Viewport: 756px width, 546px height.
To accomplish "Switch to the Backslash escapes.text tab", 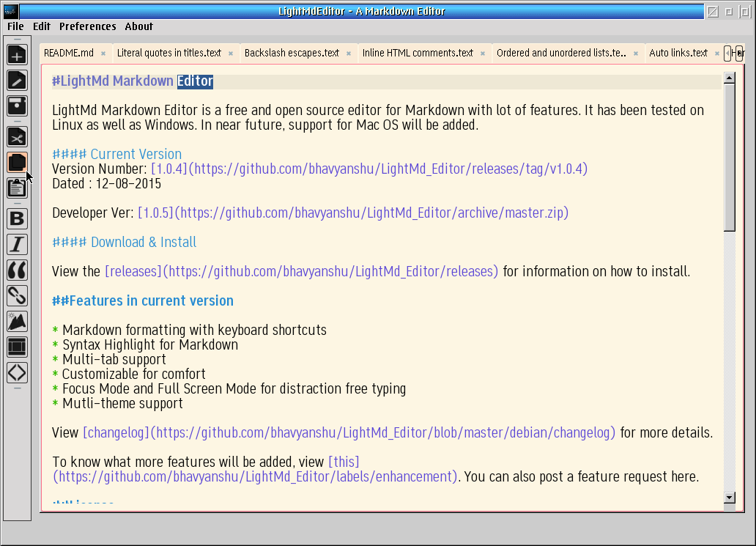I will click(x=290, y=53).
